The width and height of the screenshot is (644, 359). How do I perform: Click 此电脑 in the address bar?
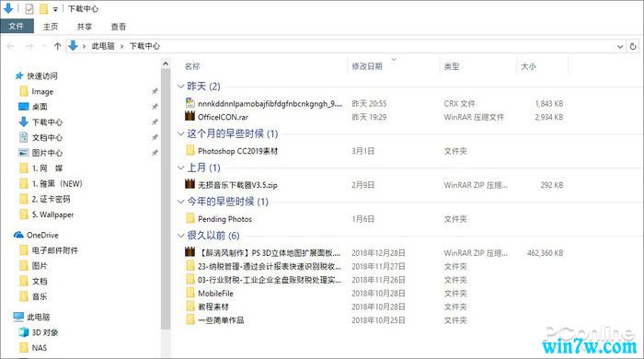[x=103, y=46]
